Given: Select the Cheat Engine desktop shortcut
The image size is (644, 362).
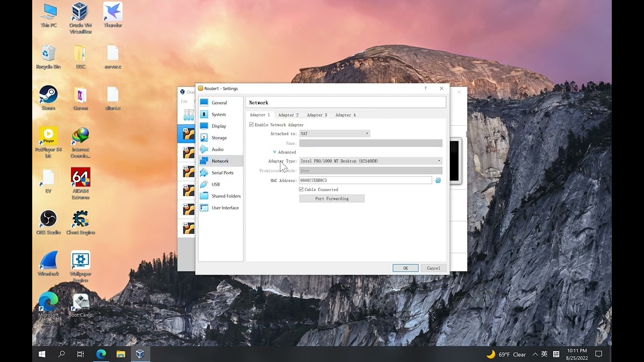Looking at the screenshot, I should (x=80, y=222).
